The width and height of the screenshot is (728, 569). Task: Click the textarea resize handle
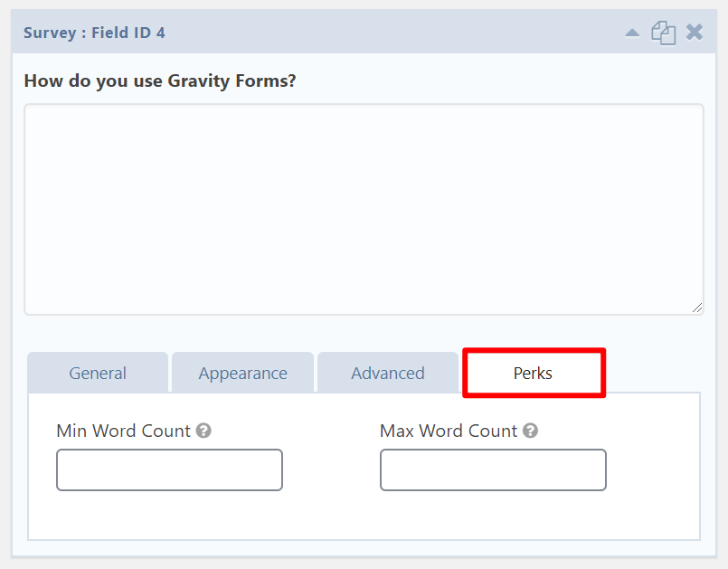pos(697,308)
